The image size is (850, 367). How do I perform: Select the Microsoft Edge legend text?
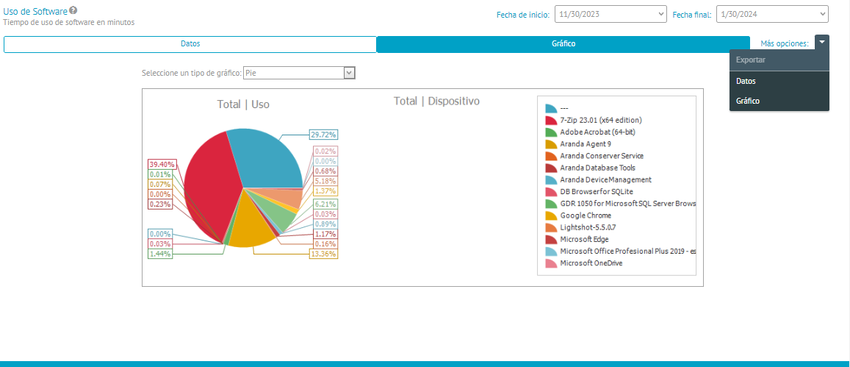(x=584, y=239)
